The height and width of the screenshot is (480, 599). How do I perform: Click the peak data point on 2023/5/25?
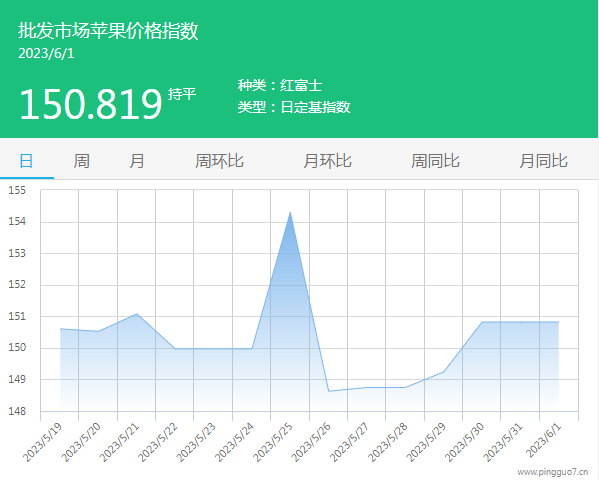[x=290, y=212]
